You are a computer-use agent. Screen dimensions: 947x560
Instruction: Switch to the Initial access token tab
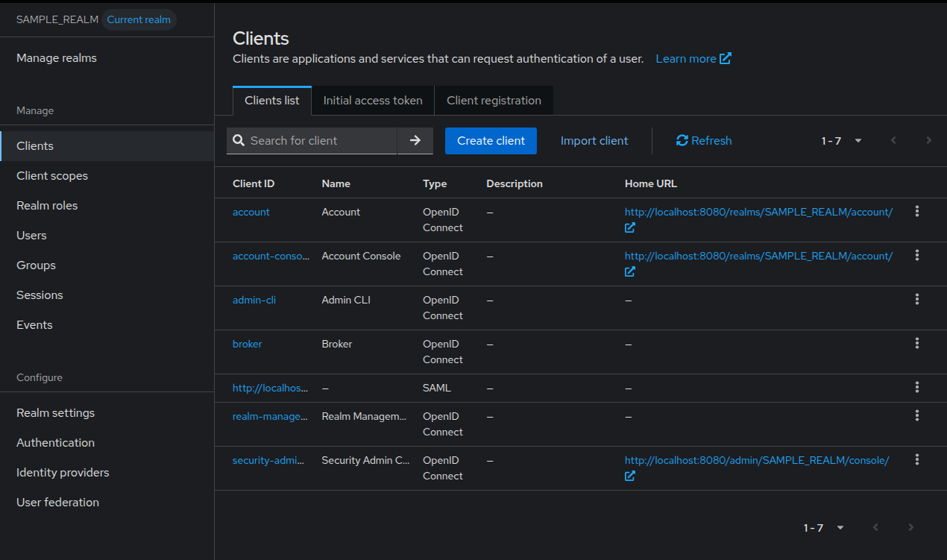tap(373, 101)
